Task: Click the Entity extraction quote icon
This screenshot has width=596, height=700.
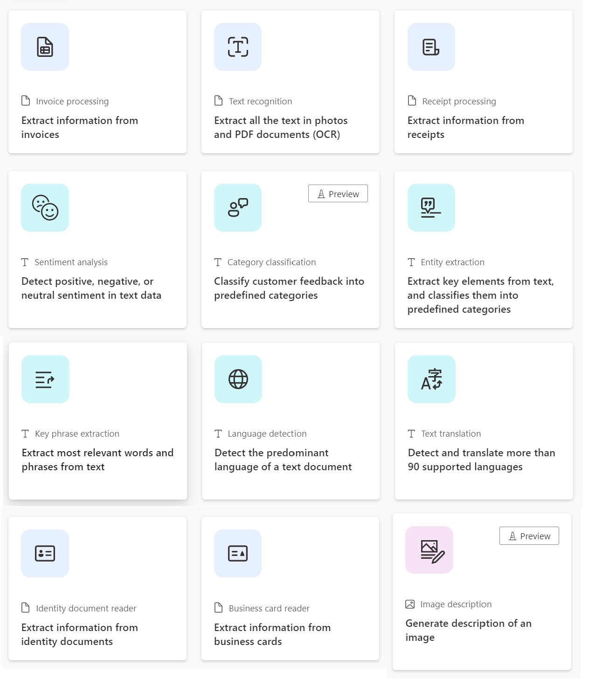Action: (x=431, y=207)
